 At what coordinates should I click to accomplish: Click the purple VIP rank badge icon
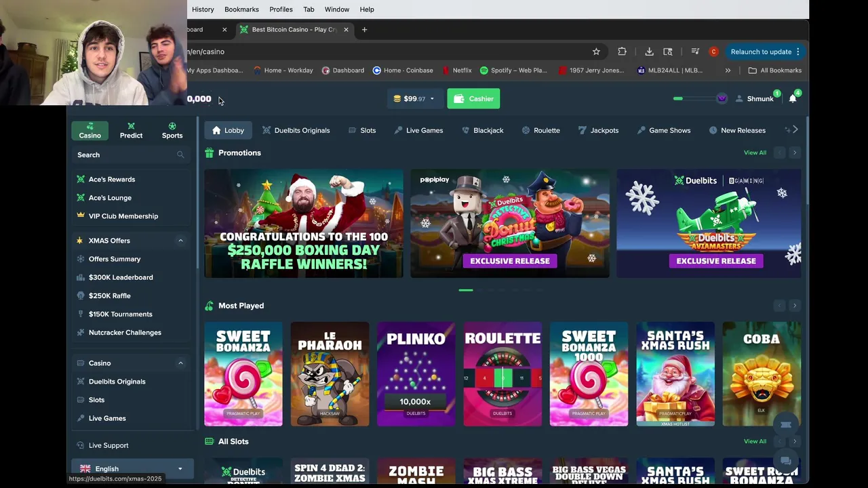click(722, 98)
